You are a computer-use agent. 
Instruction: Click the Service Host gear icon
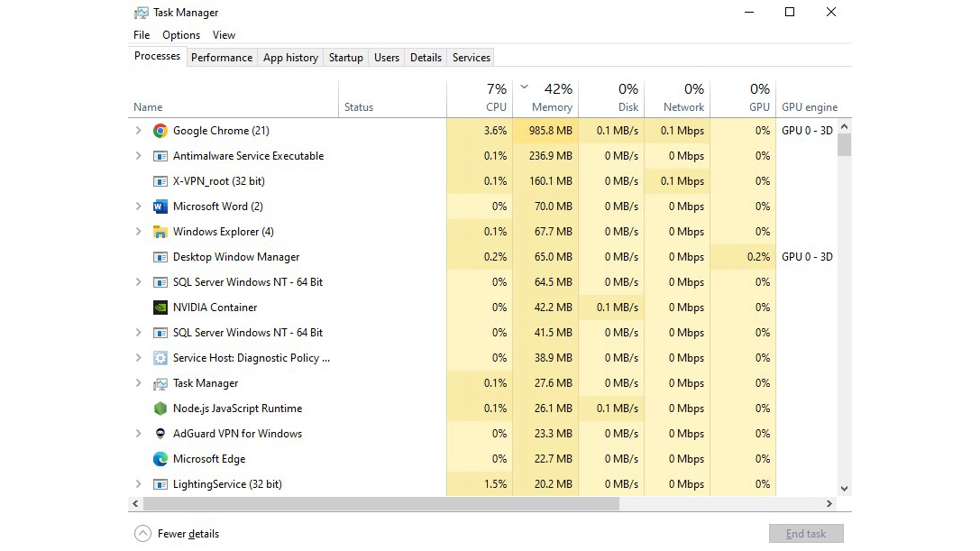[160, 358]
